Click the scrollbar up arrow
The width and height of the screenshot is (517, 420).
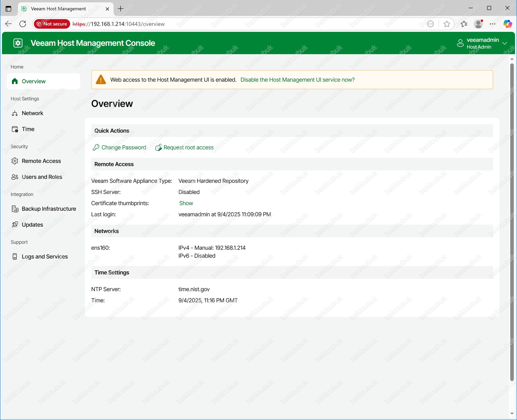pos(512,59)
